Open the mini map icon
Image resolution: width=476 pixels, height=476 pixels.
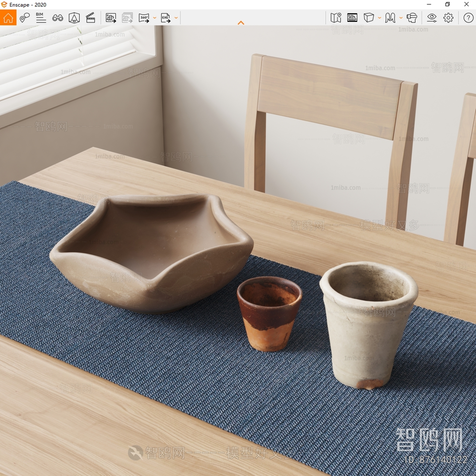click(x=336, y=18)
